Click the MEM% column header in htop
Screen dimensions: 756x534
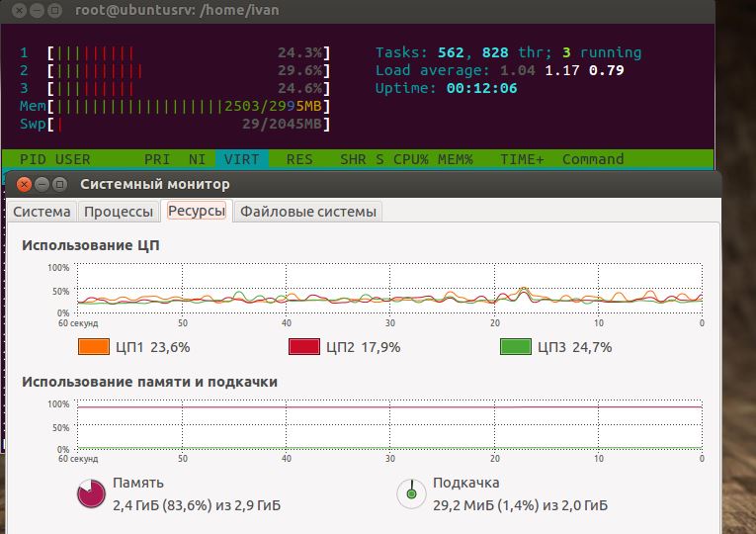456,159
